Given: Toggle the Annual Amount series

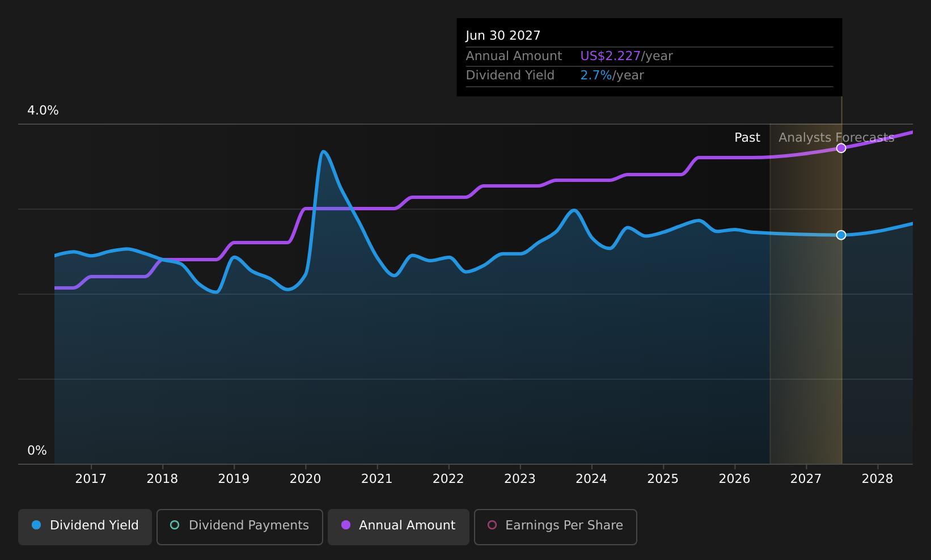Looking at the screenshot, I should pos(399,527).
